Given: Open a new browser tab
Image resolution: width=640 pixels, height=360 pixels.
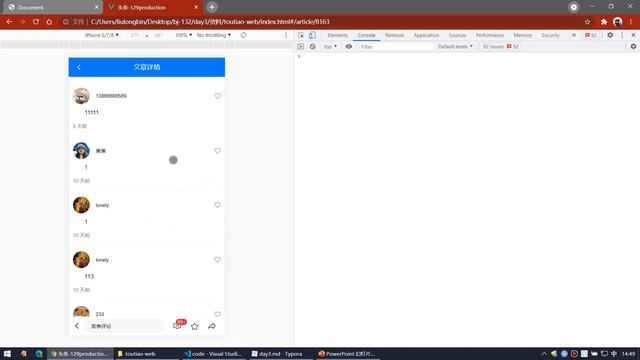Looking at the screenshot, I should [x=212, y=7].
